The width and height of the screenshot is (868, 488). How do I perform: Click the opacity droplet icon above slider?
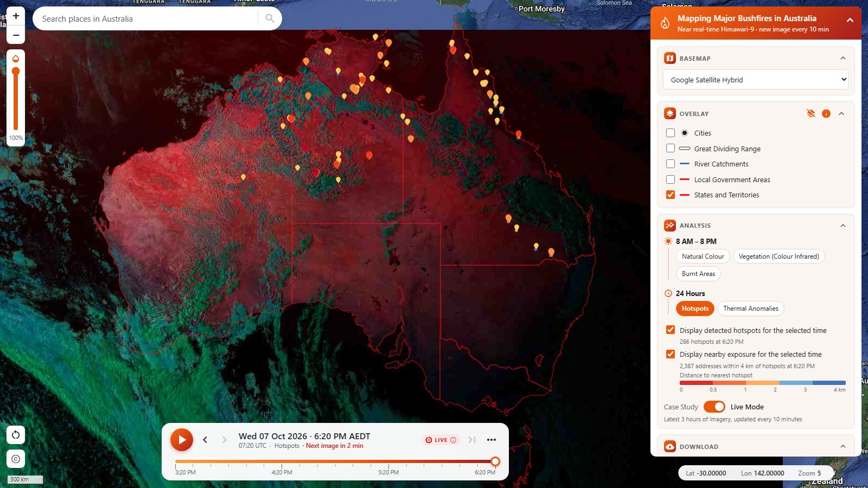[x=16, y=59]
